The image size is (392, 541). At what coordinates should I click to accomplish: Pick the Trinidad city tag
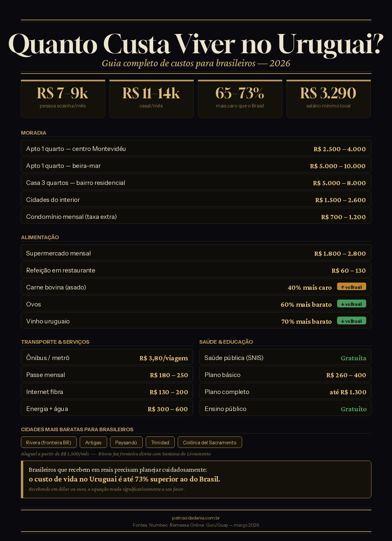[160, 442]
